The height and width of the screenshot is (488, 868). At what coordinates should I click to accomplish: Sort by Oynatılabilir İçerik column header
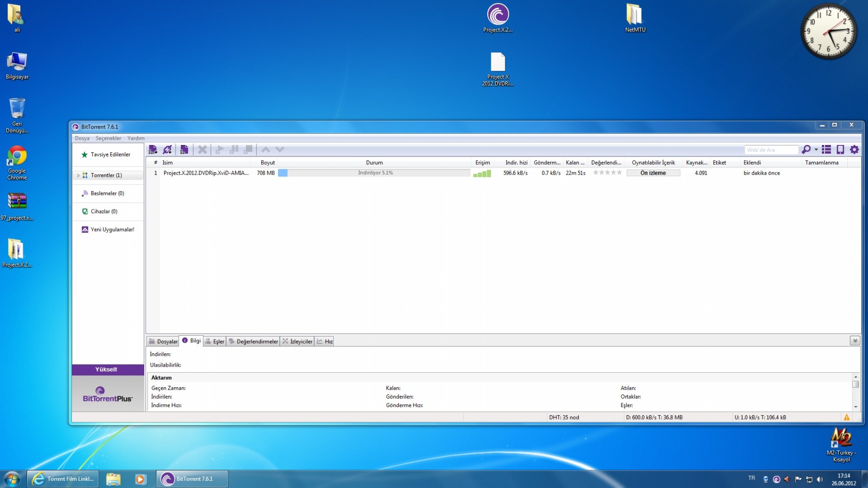653,162
